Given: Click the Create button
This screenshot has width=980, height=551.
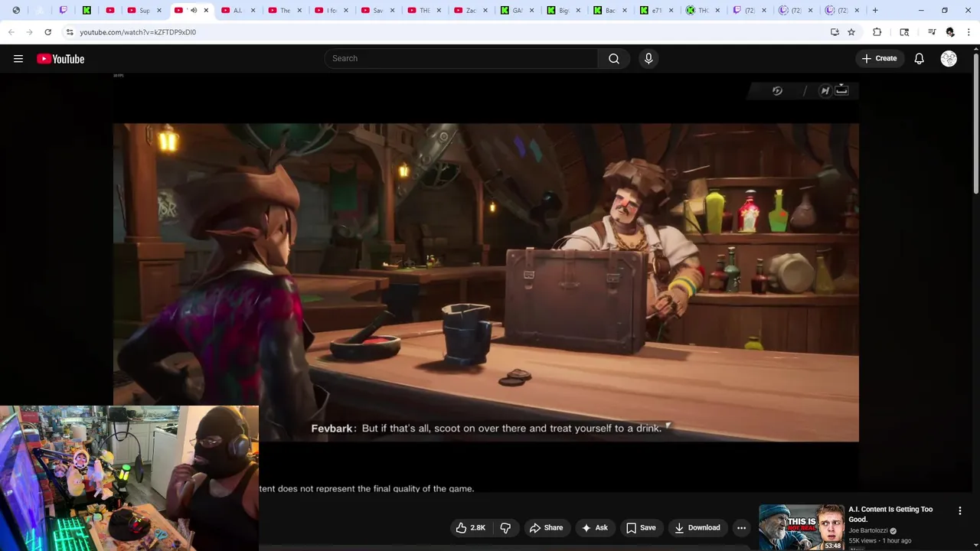Looking at the screenshot, I should tap(879, 59).
